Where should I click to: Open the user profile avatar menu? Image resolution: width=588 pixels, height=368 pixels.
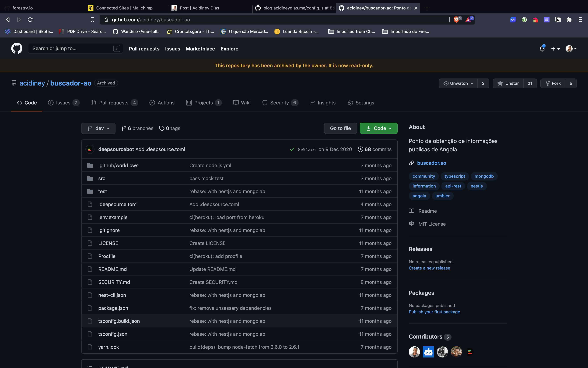point(571,49)
